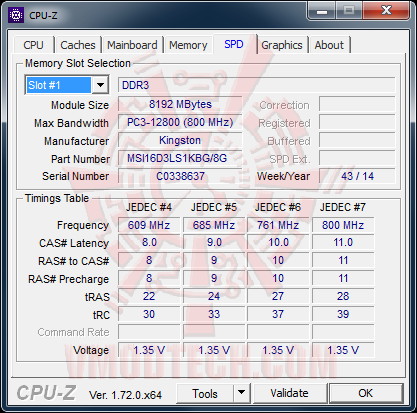Click the CAS# Latency value 10.0
Screen dimensions: 417x413
click(278, 243)
